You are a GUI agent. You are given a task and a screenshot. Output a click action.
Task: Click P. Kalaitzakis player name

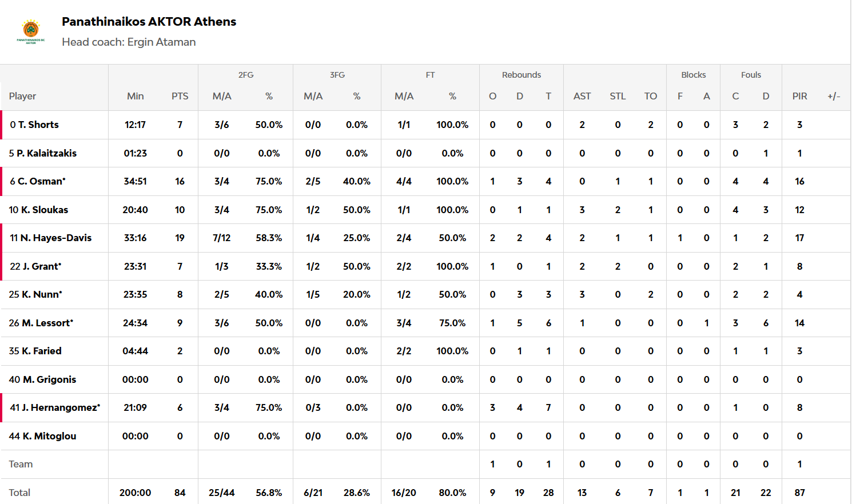tap(46, 153)
